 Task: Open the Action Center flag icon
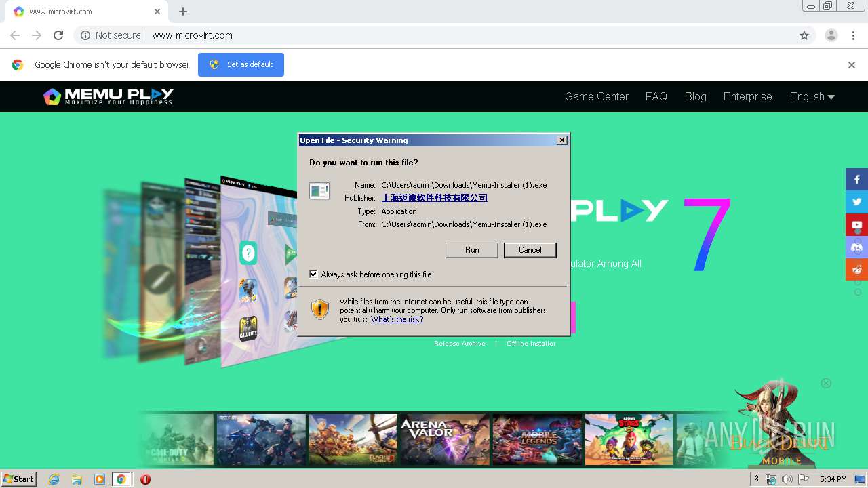[x=804, y=479]
